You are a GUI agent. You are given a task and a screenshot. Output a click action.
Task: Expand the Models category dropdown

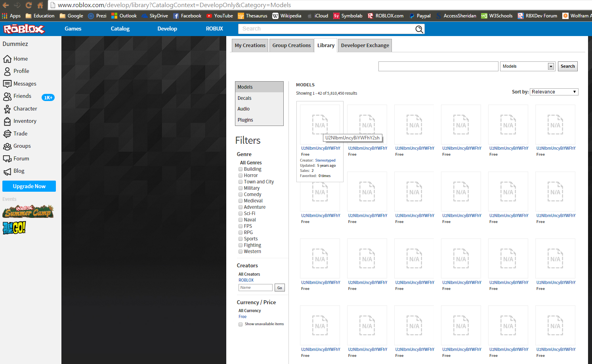click(x=527, y=67)
